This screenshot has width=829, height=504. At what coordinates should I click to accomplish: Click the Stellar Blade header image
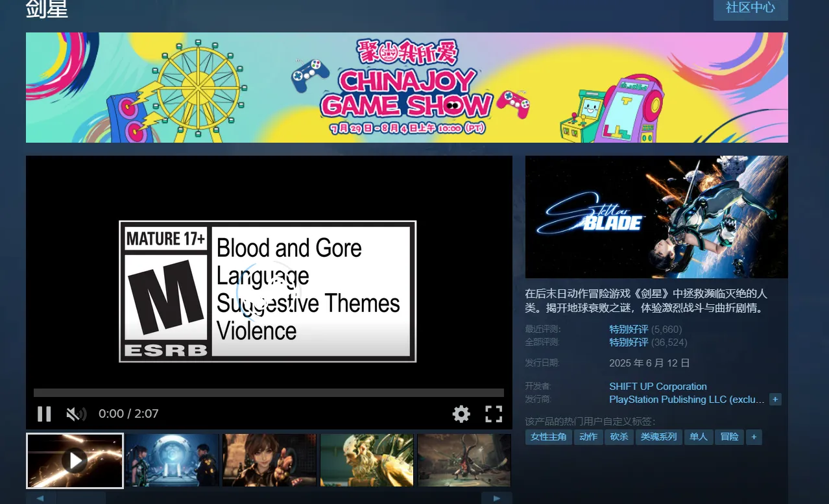(x=656, y=217)
